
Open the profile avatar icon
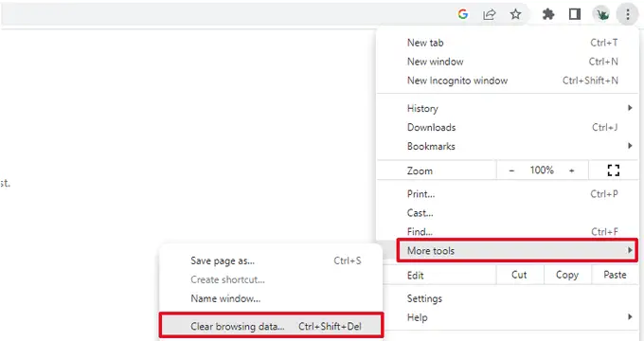click(x=601, y=14)
